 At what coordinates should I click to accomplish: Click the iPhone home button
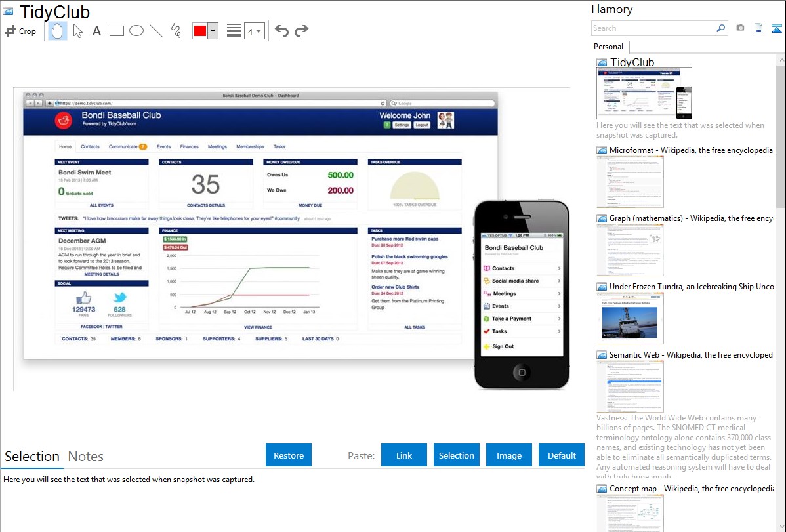[522, 373]
